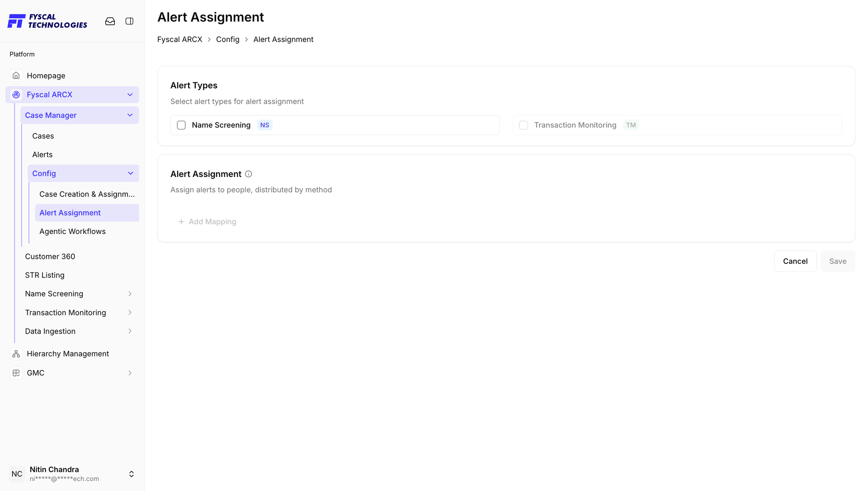Click the Platform section label

[x=22, y=54]
